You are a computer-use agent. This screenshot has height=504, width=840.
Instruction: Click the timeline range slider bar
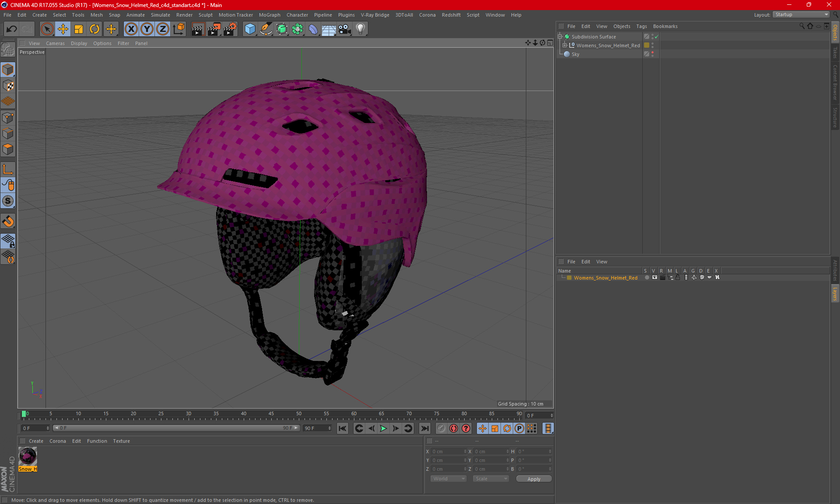176,428
